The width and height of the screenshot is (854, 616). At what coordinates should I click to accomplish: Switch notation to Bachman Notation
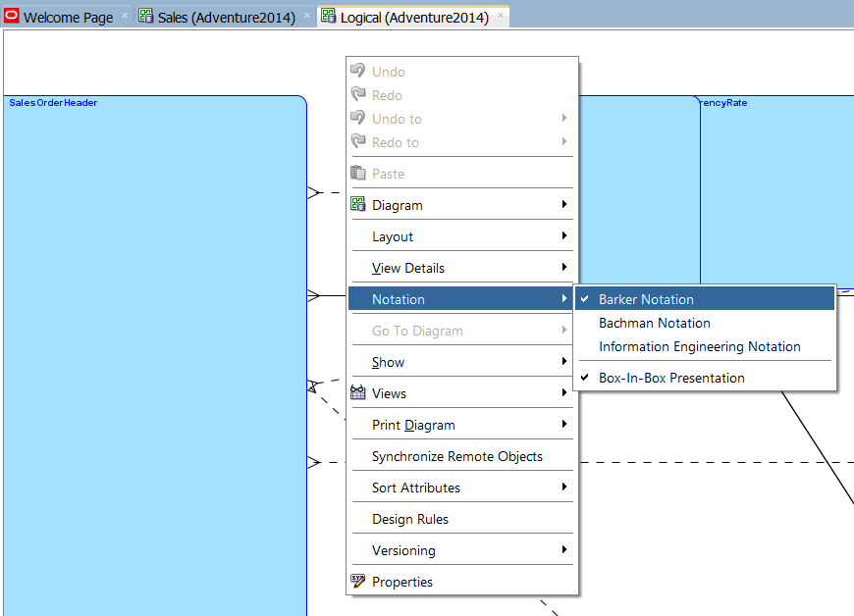(x=654, y=323)
